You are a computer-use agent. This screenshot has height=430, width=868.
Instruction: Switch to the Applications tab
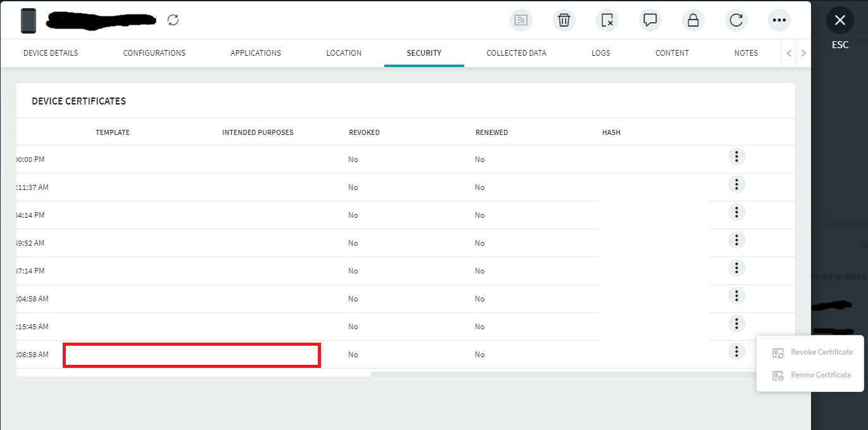256,53
